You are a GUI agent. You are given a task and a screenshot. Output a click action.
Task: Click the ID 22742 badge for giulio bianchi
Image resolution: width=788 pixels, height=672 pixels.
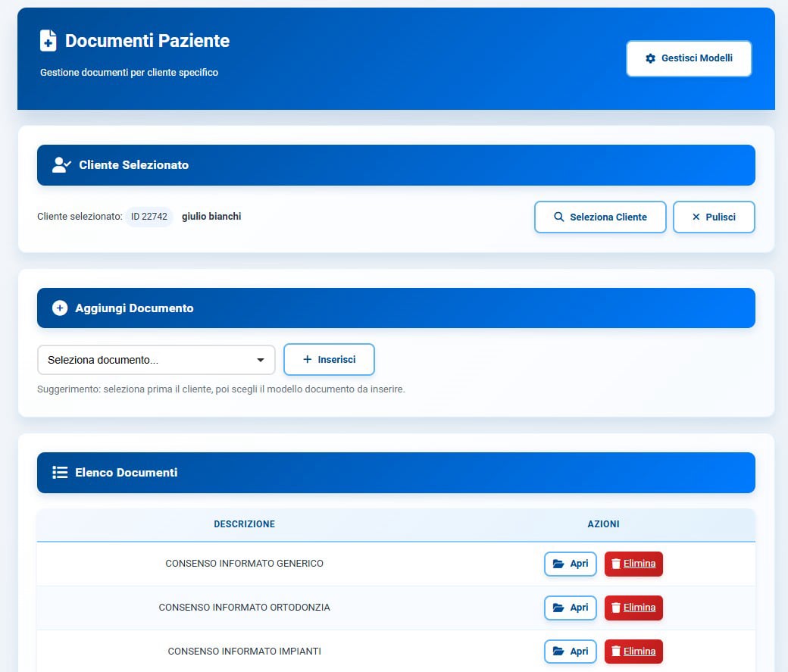coord(149,216)
